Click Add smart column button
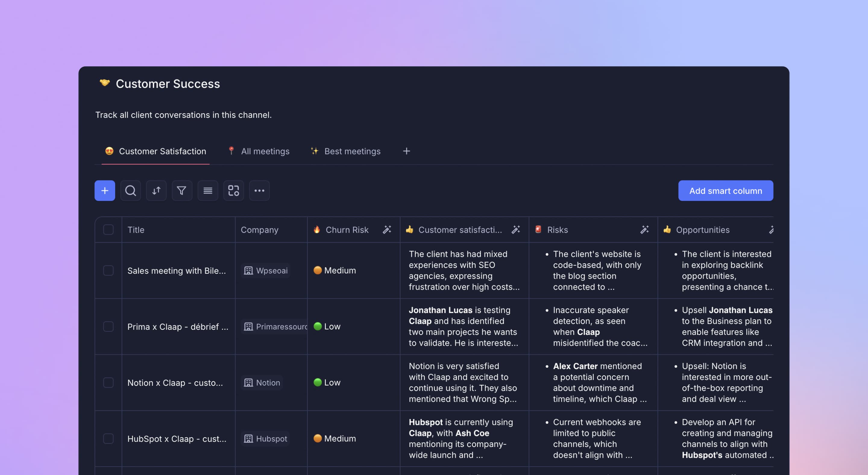The image size is (868, 475). point(725,191)
